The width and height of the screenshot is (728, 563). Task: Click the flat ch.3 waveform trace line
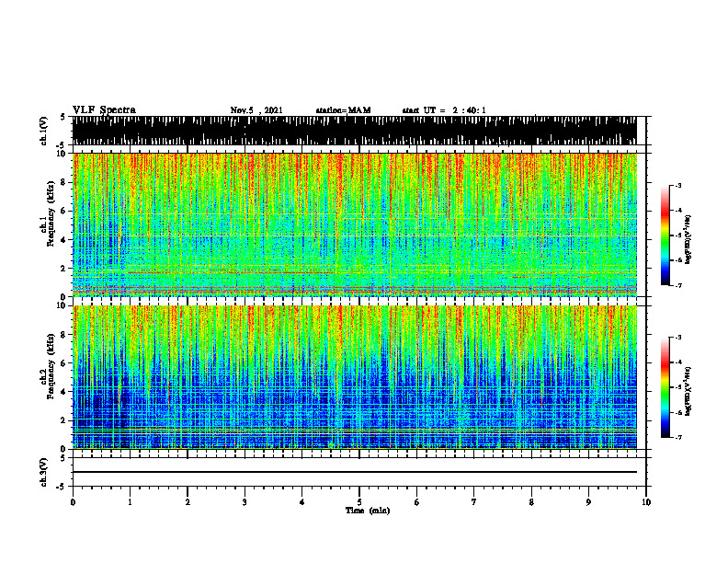click(354, 472)
